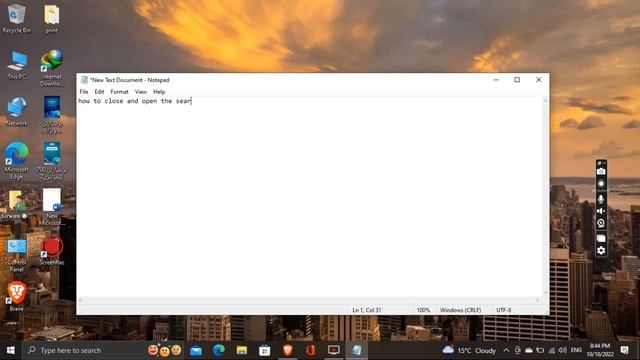Open Microsoft Store from the taskbar
The height and width of the screenshot is (360, 640).
264,350
